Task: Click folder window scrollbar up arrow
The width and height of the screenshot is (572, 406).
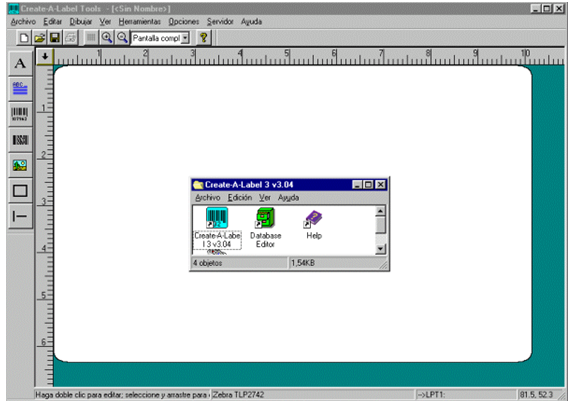Action: coord(380,211)
